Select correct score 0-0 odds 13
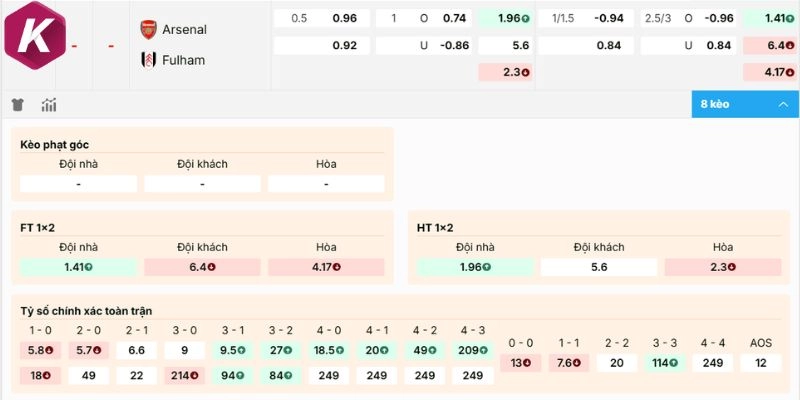 click(x=521, y=363)
